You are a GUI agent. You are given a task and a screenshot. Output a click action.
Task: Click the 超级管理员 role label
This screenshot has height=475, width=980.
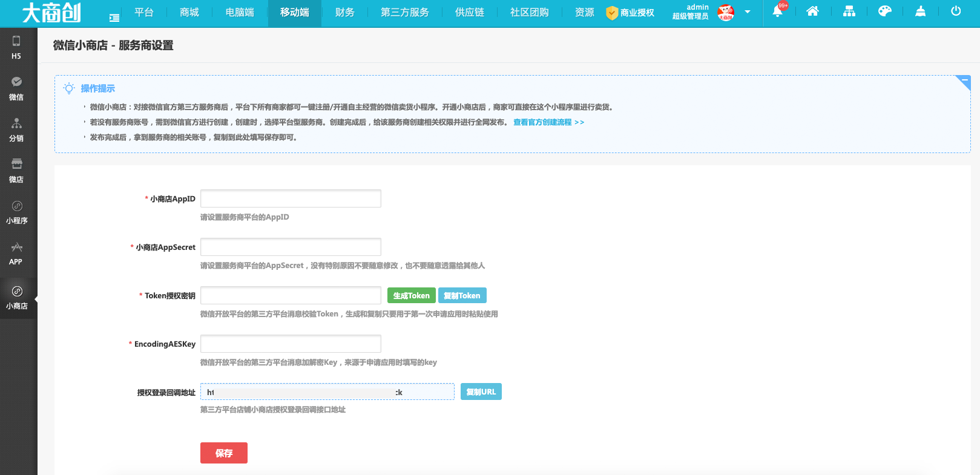pyautogui.click(x=690, y=16)
